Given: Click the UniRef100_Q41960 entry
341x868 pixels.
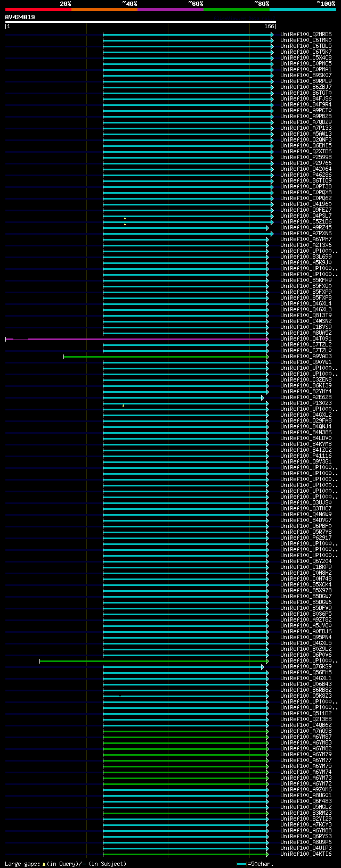Looking at the screenshot, I should point(306,204).
